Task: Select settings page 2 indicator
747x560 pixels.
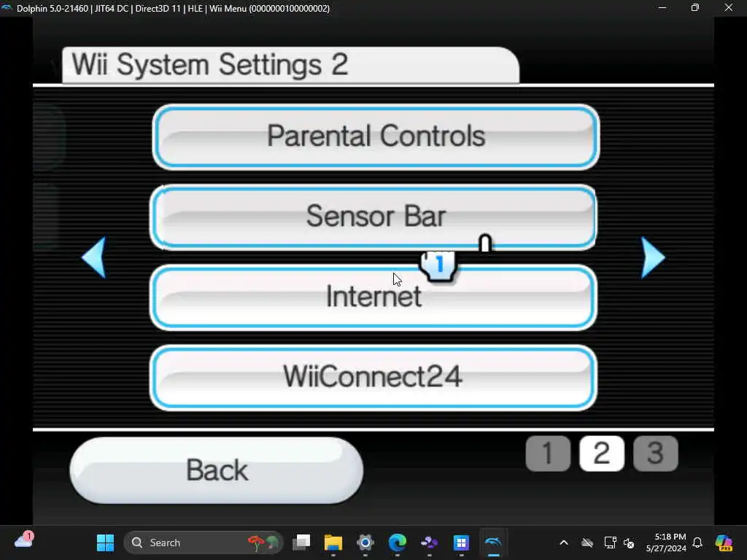Action: (602, 453)
